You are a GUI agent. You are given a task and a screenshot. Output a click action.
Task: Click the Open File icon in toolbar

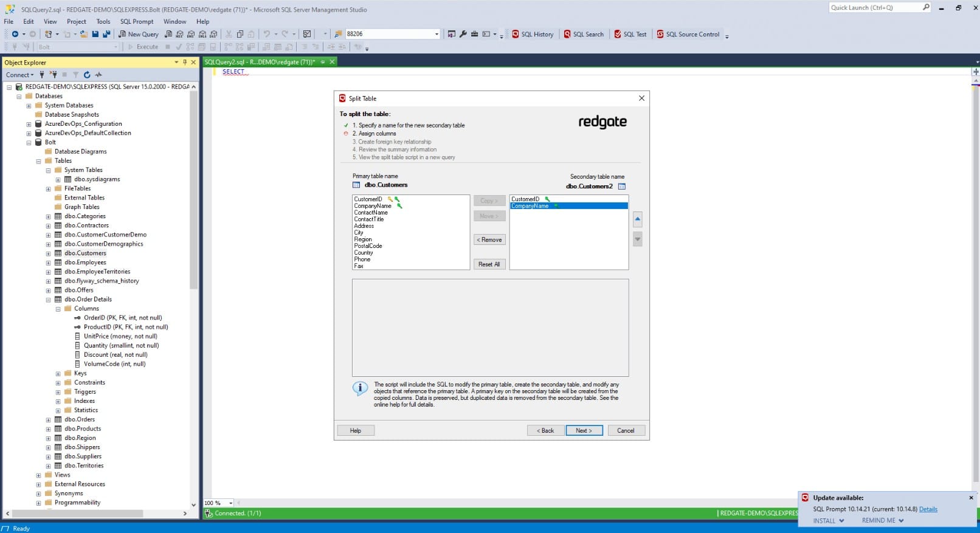(x=84, y=34)
